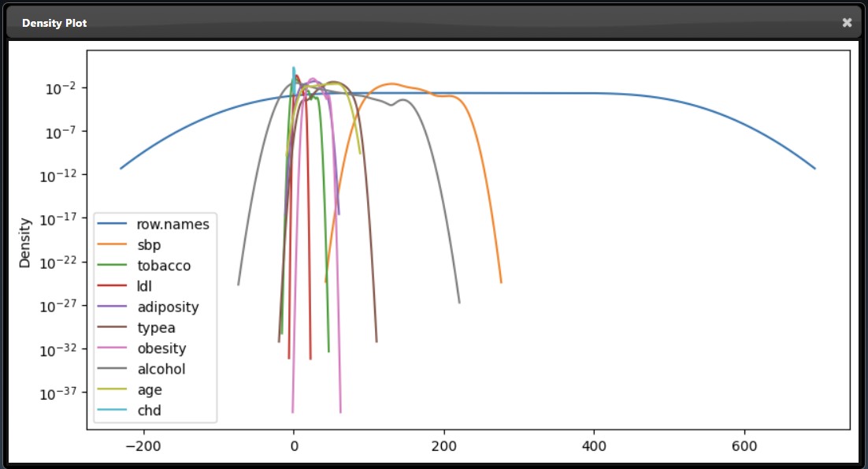Click the cyan chd legend line swatch
Screen dimensions: 868x469
pos(113,410)
